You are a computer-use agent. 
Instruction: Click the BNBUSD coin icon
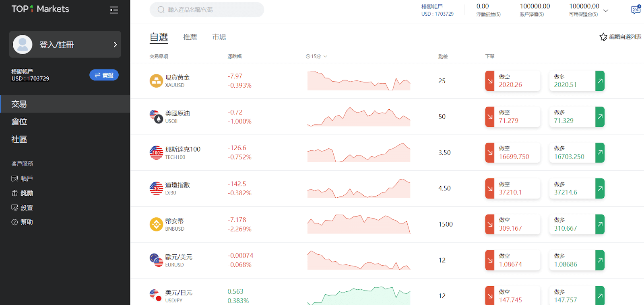[156, 224]
